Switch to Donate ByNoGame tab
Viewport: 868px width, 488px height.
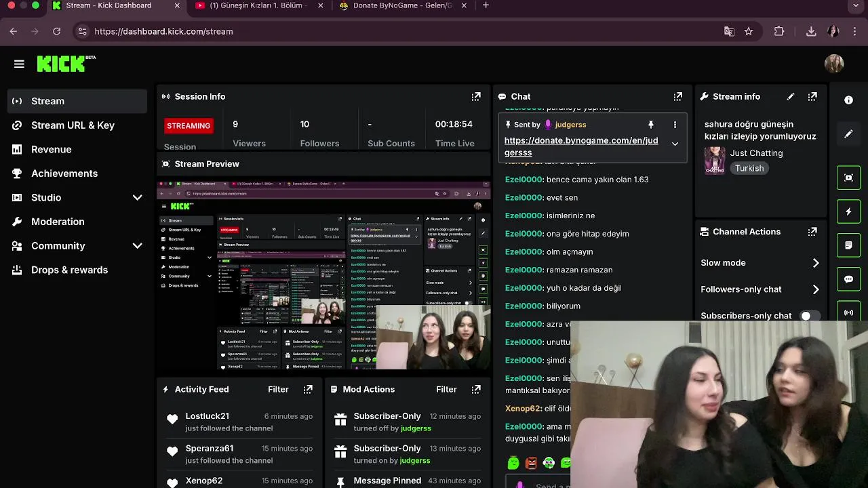point(403,5)
